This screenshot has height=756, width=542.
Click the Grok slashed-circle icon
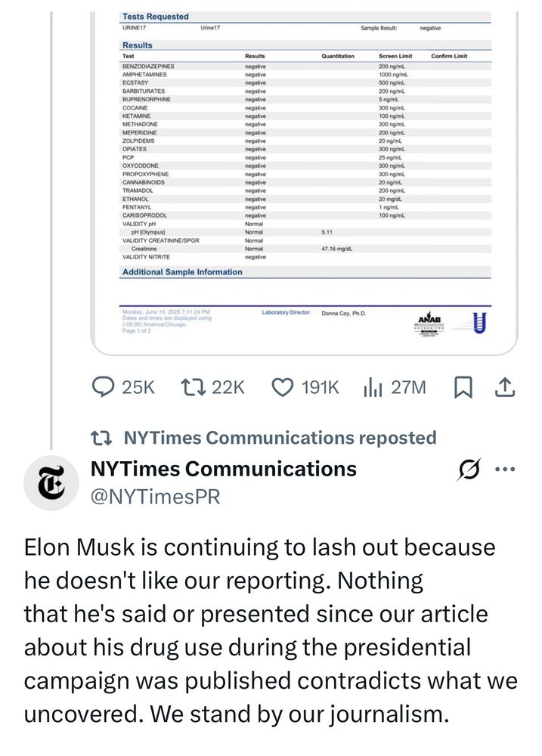point(469,469)
